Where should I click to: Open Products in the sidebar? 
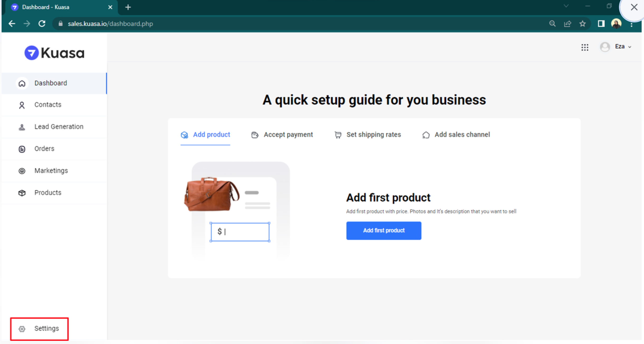tap(54, 192)
